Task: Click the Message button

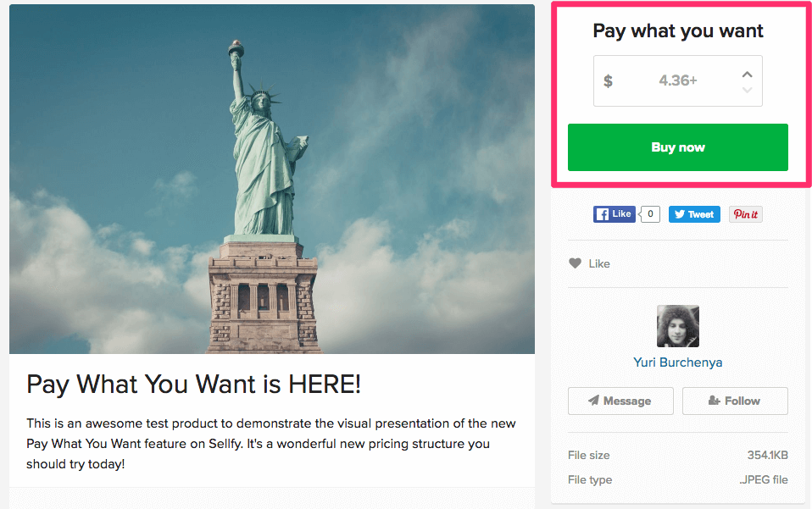Action: (x=620, y=401)
